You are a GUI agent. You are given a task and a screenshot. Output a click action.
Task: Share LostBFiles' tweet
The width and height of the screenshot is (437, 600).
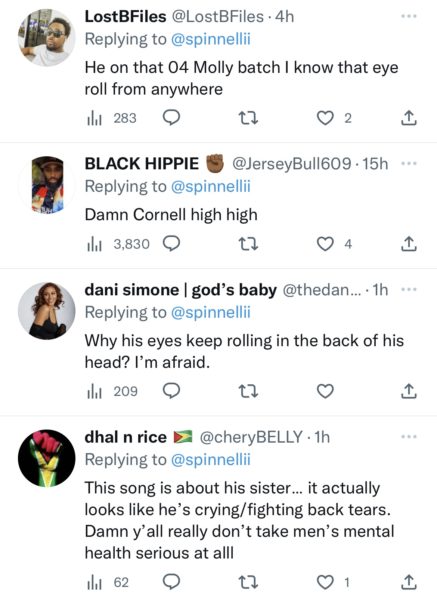[x=408, y=118]
